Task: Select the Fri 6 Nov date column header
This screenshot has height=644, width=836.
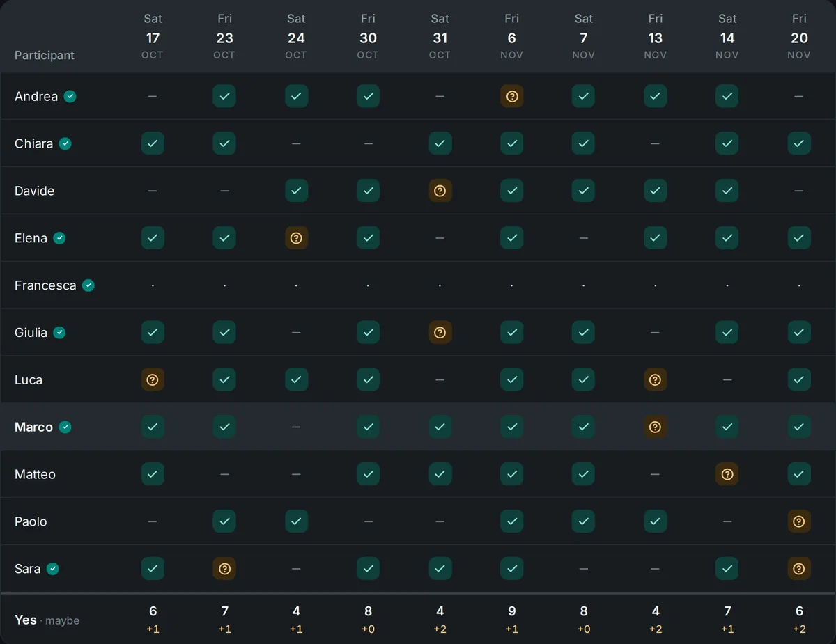Action: [x=511, y=36]
